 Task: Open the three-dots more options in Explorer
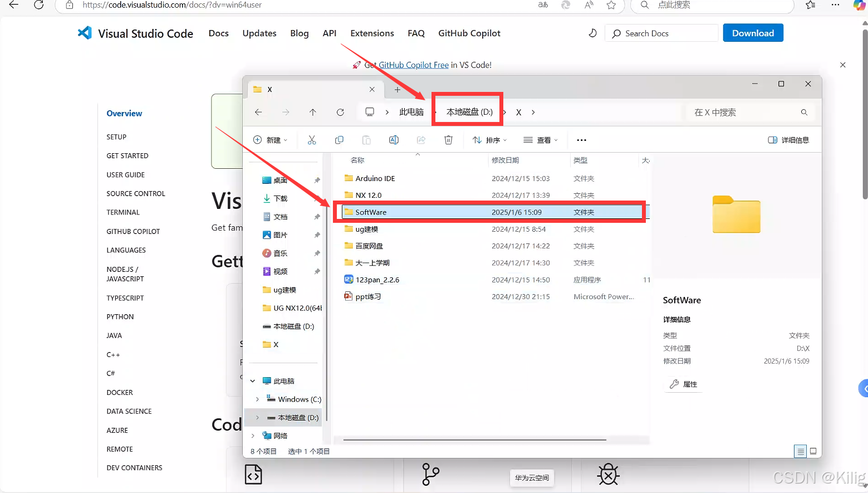pyautogui.click(x=582, y=140)
